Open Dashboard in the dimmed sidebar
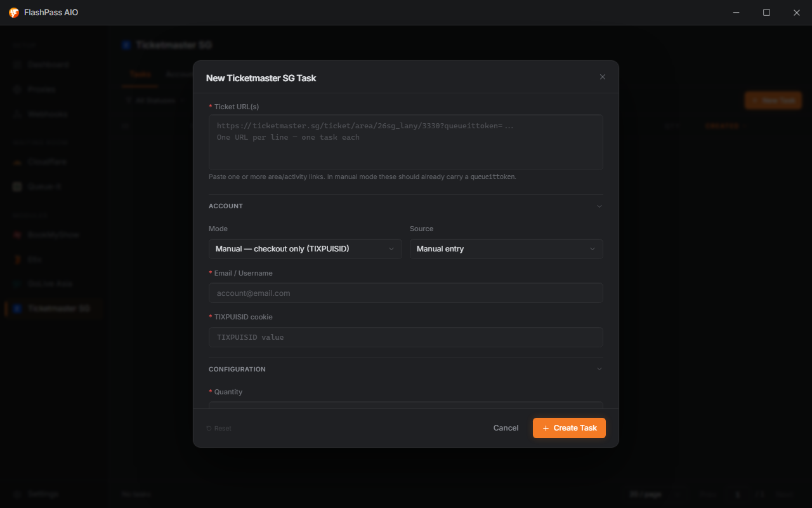The image size is (812, 508). (x=53, y=65)
